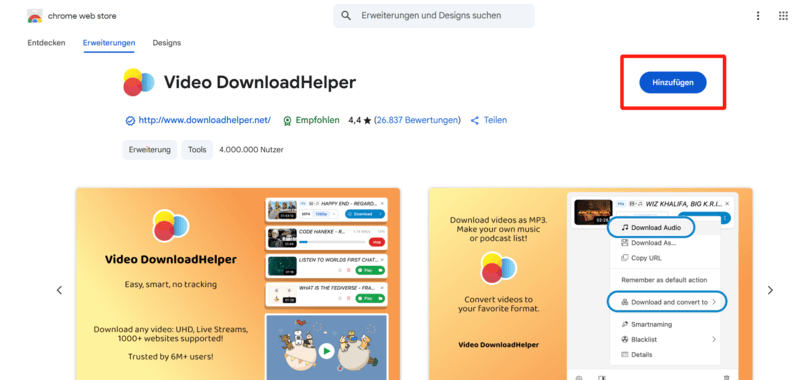This screenshot has height=380, width=800.
Task: Open the first promotional screenshot thumbnail
Action: [238, 284]
